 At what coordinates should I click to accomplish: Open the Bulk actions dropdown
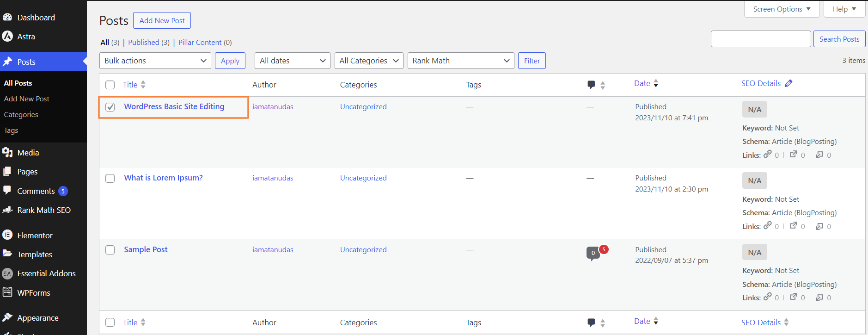[155, 61]
